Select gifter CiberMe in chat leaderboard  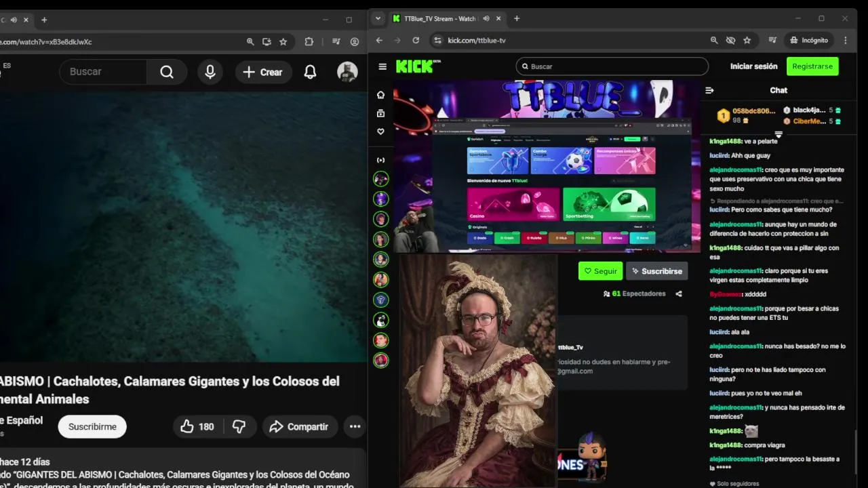point(812,121)
